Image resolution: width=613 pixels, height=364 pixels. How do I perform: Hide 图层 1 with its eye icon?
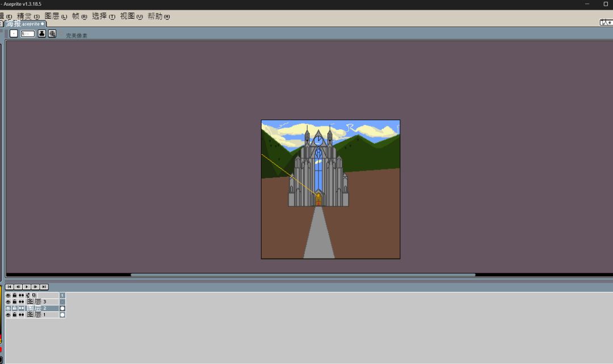(8, 315)
